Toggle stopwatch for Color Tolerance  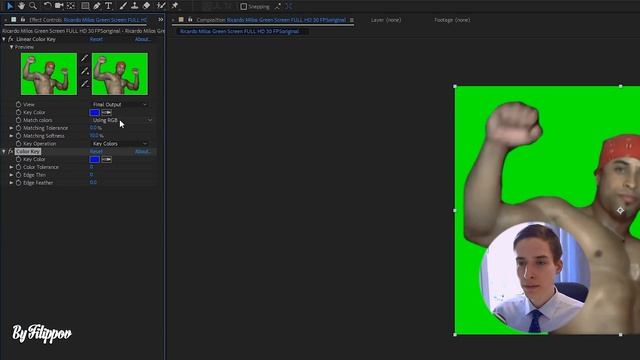pyautogui.click(x=18, y=167)
